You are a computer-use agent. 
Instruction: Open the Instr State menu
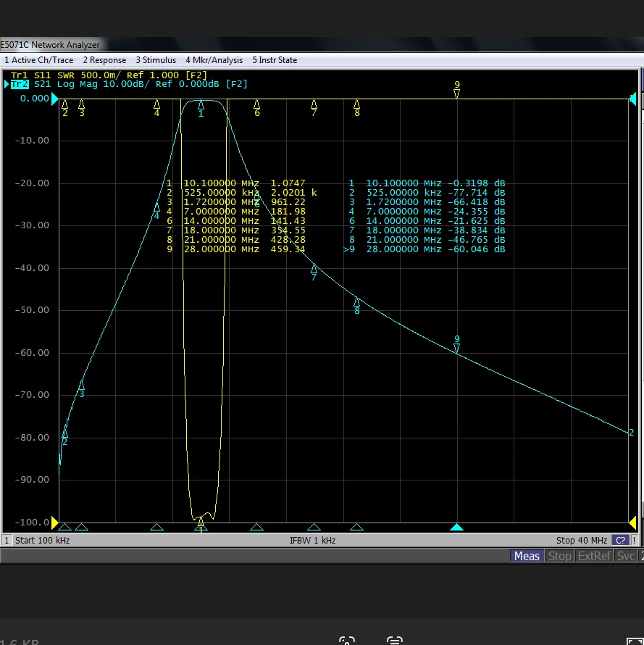click(275, 60)
